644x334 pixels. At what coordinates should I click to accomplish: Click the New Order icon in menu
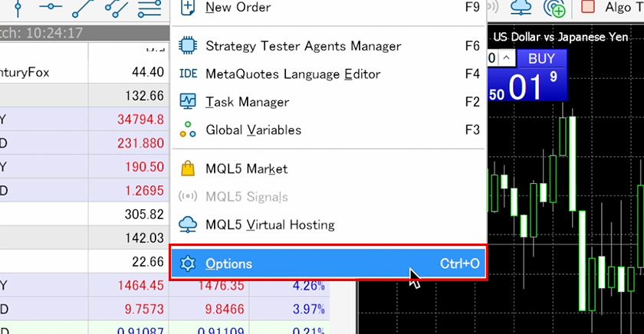pos(187,8)
